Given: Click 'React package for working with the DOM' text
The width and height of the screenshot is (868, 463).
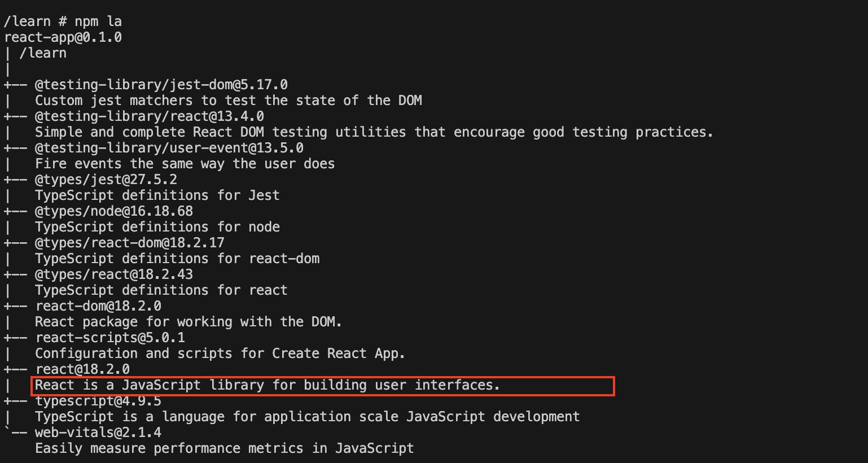Looking at the screenshot, I should click(188, 322).
